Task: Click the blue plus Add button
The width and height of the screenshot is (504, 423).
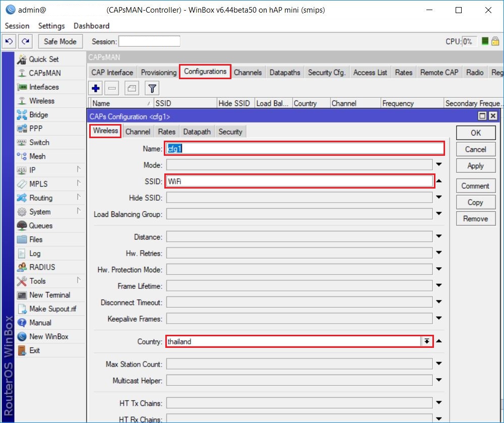Action: pos(95,88)
